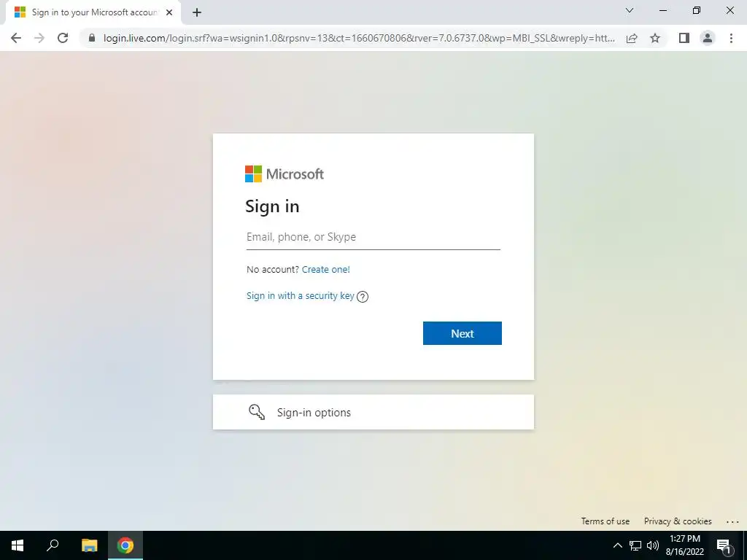Open the Chrome profile menu
747x560 pixels.
click(708, 38)
